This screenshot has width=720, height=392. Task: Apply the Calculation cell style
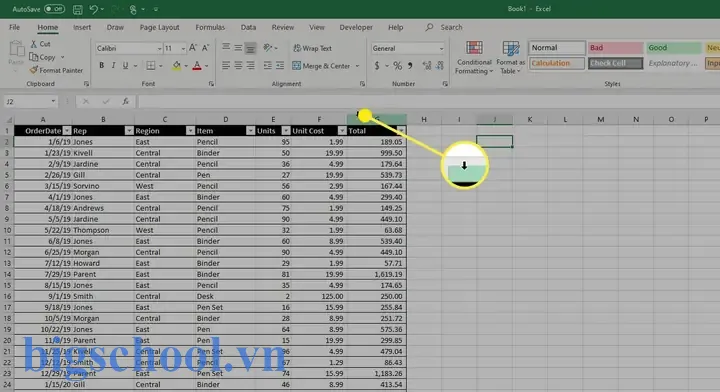(x=557, y=63)
